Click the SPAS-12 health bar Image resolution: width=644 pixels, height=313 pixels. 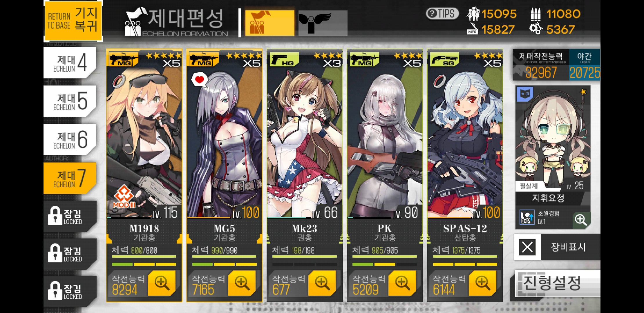[465, 256]
